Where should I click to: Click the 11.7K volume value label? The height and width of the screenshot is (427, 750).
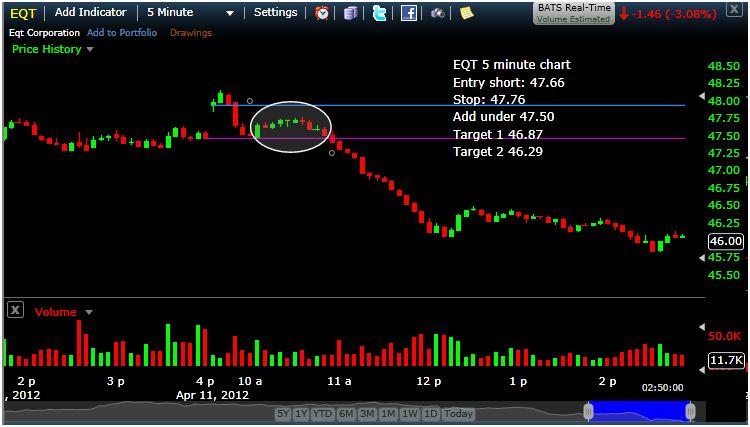(726, 360)
